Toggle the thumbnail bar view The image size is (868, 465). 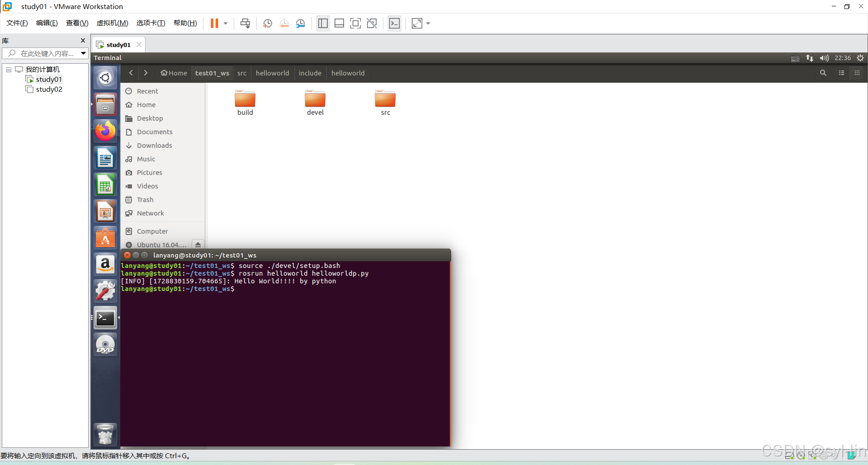tap(339, 23)
